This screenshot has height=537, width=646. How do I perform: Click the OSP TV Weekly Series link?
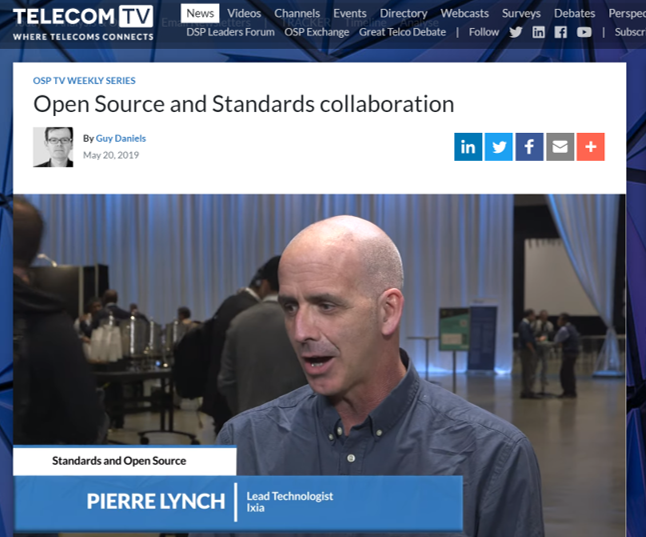pyautogui.click(x=84, y=81)
